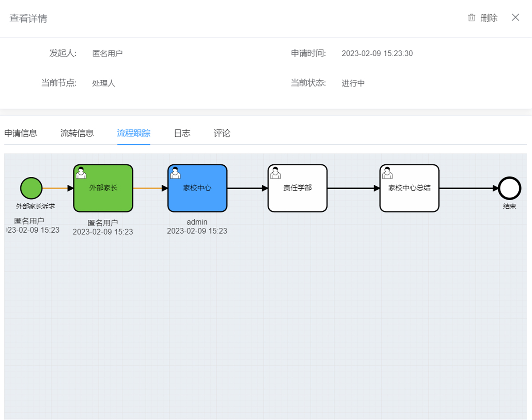Screen dimensions: 532x420
Task: Click the arrow leading to 结束 event
Action: point(469,188)
